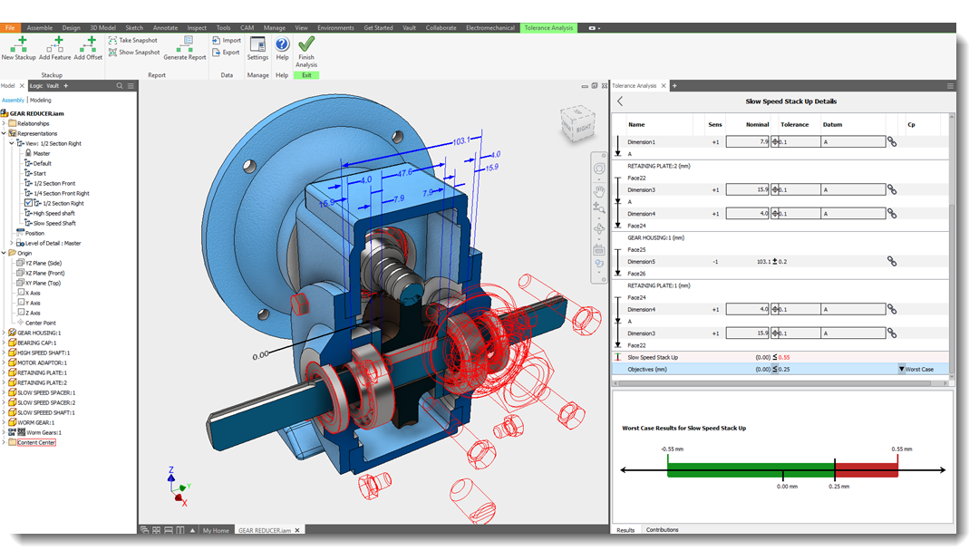Go back from Slow Speed Stack Up Details

[620, 101]
